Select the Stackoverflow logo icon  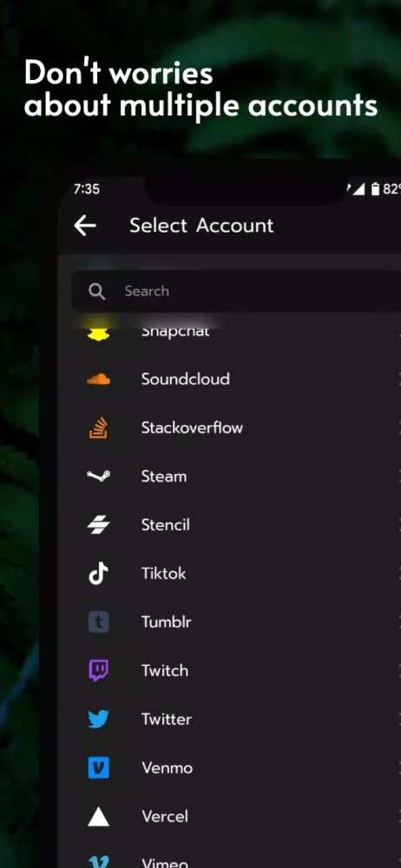pos(99,427)
